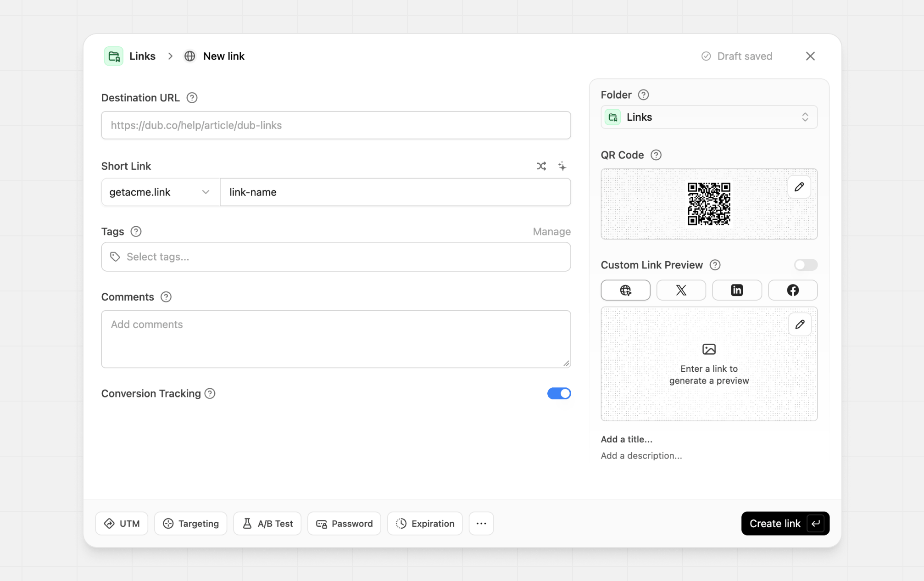Open the UTM builder

122,524
